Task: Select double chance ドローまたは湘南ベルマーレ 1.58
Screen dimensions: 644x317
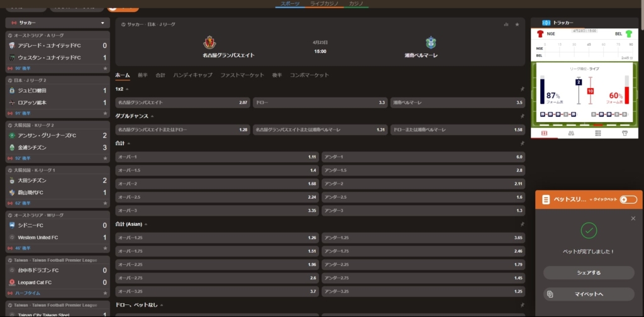Action: [458, 130]
